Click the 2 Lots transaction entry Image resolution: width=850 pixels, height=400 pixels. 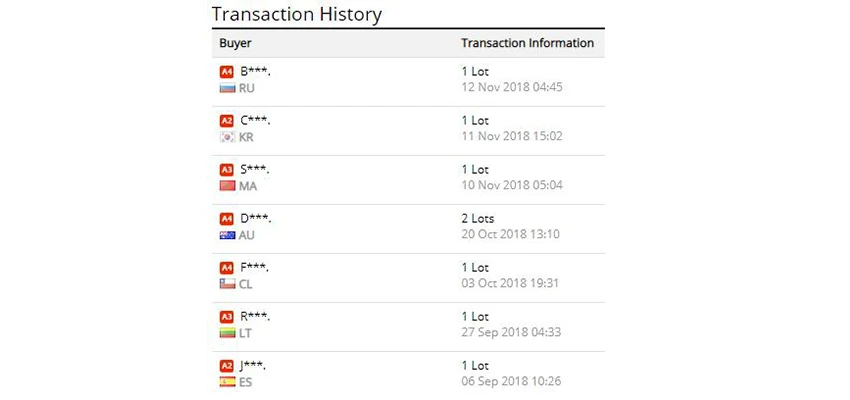pos(478,219)
